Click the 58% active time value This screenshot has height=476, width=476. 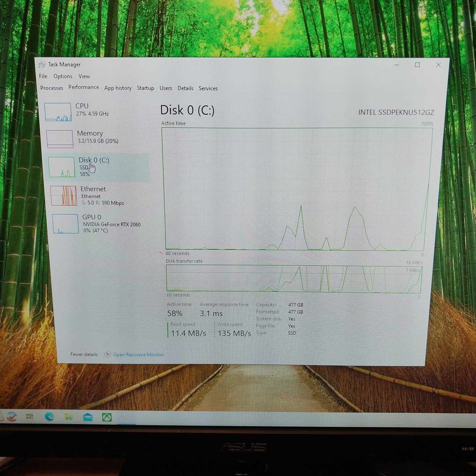click(175, 313)
